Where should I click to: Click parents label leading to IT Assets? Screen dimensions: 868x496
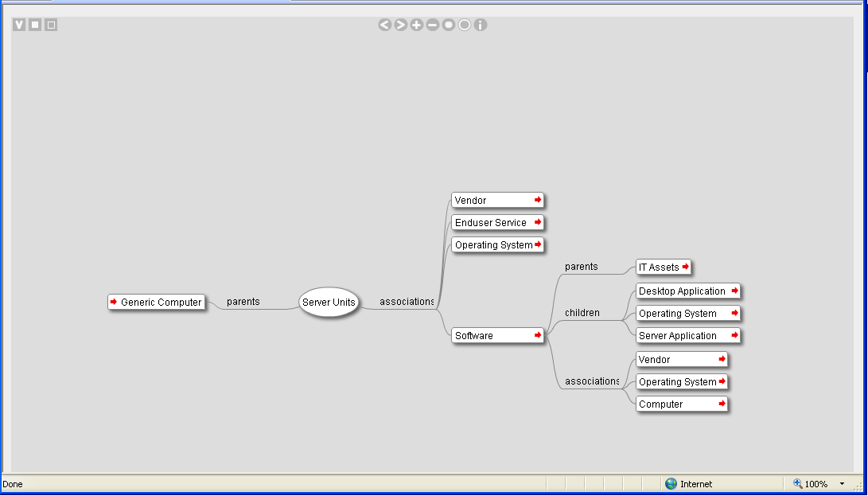582,267
